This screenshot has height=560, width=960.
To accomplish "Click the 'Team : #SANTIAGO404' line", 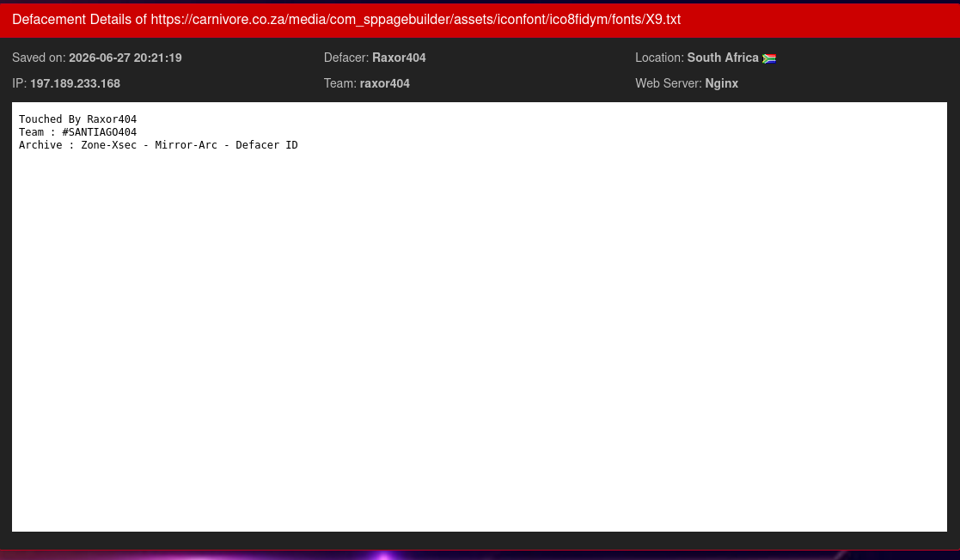I will [x=77, y=131].
